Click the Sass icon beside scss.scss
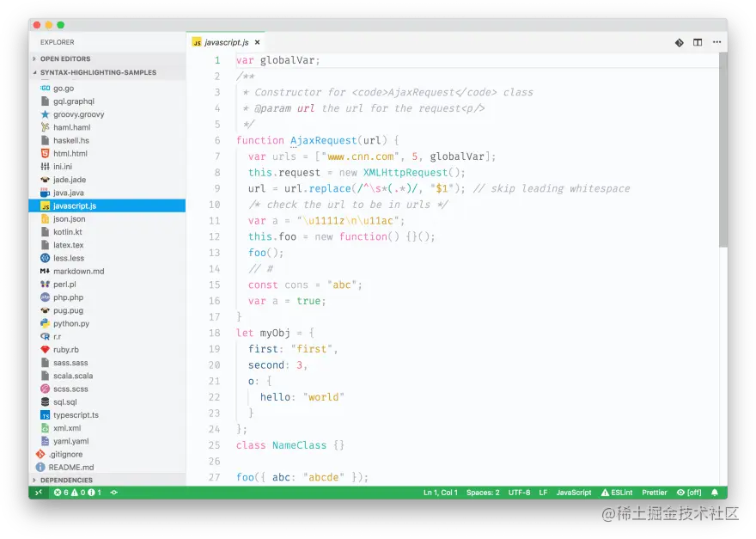Viewport: 756px width, 539px height. (x=45, y=389)
